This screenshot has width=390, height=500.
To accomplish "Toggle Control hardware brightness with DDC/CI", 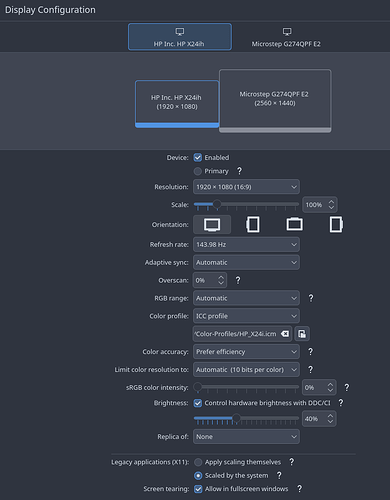I will point(198,403).
